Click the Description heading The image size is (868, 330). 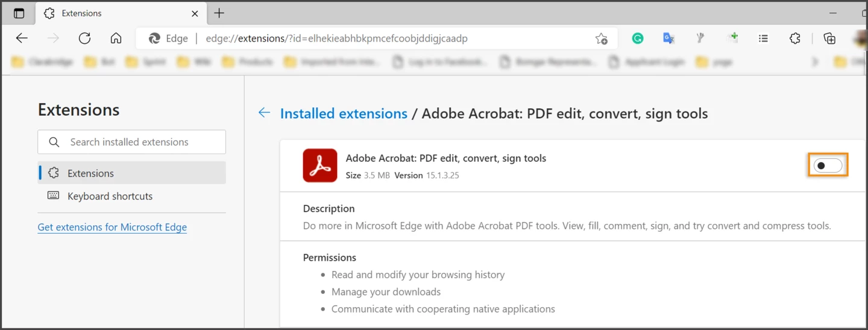pyautogui.click(x=329, y=208)
